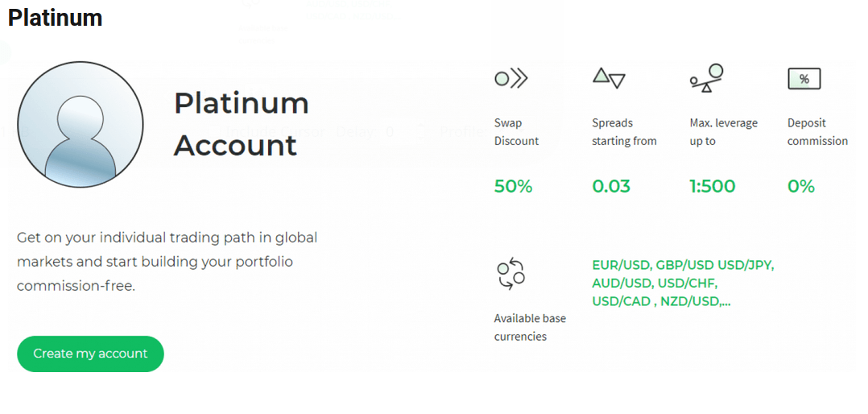Click the commission-free description paragraph
Image resolution: width=868 pixels, height=414 pixels.
click(167, 262)
